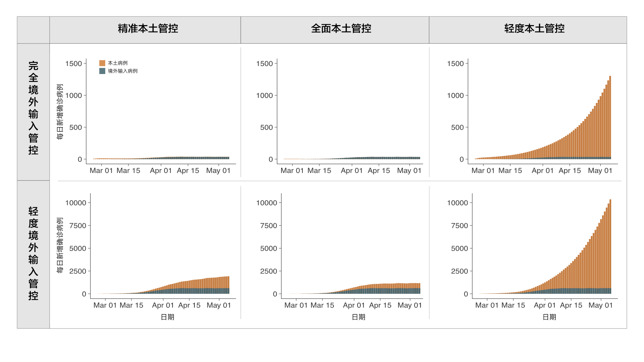Click 'Mar 15' in 完全境外输入管控 row, 全面本土管控 chart
This screenshot has height=362, width=644.
(x=319, y=171)
